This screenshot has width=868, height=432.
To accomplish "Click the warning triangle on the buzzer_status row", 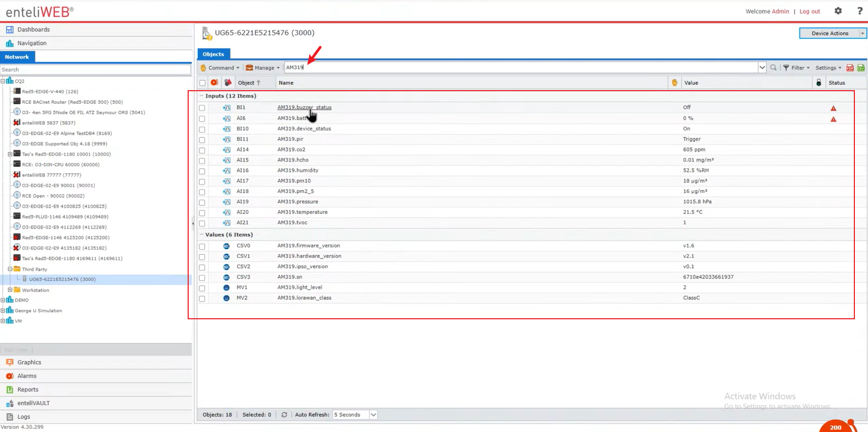I will [x=833, y=108].
